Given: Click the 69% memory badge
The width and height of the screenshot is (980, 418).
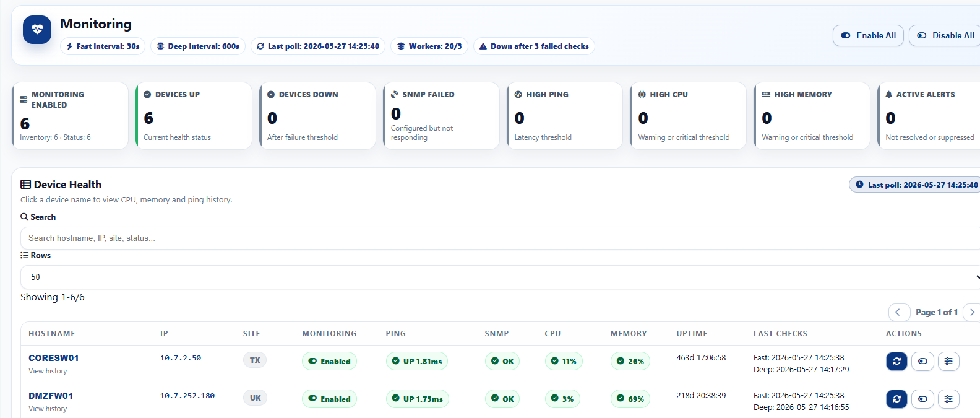Looking at the screenshot, I should tap(630, 399).
